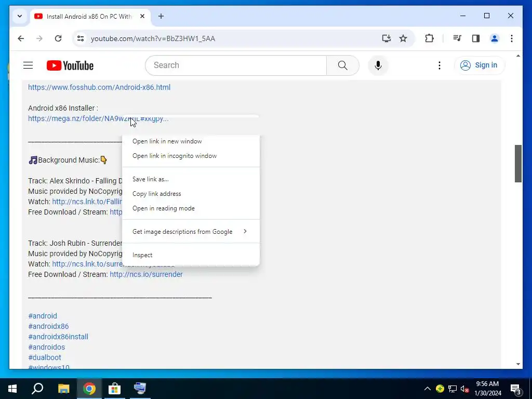The width and height of the screenshot is (532, 399).
Task: Click the scrollbar up arrow
Action: (x=518, y=56)
